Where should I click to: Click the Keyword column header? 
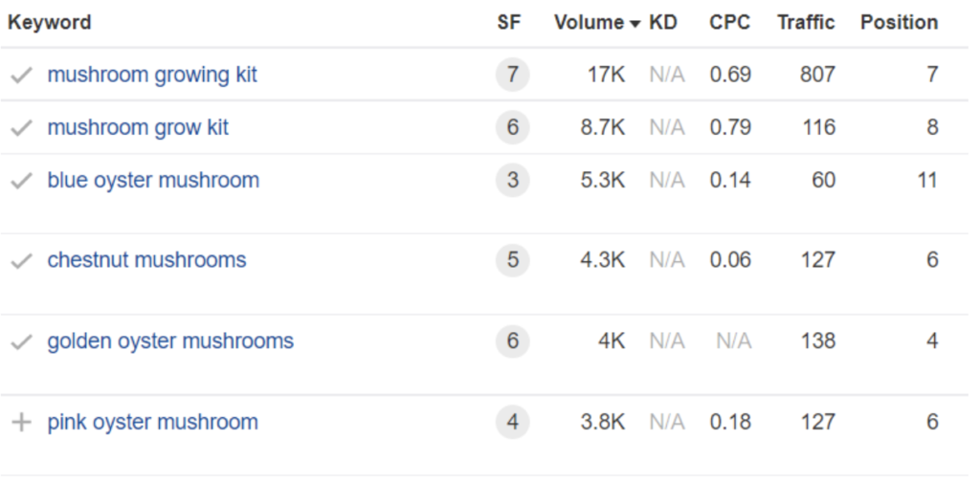[x=50, y=23]
